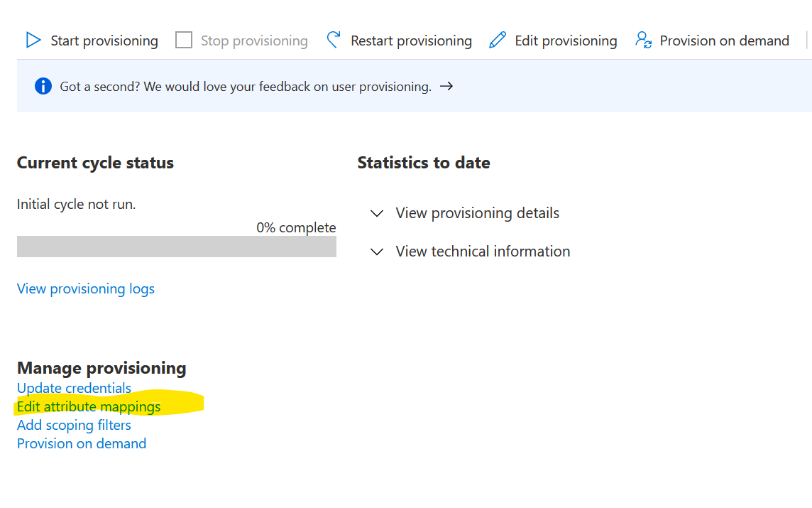Click the Edit provisioning pencil icon
Screen dimensions: 812x508
(497, 40)
